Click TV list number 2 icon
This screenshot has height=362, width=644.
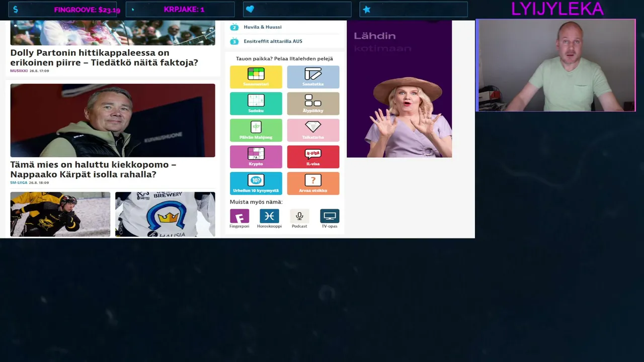(234, 27)
